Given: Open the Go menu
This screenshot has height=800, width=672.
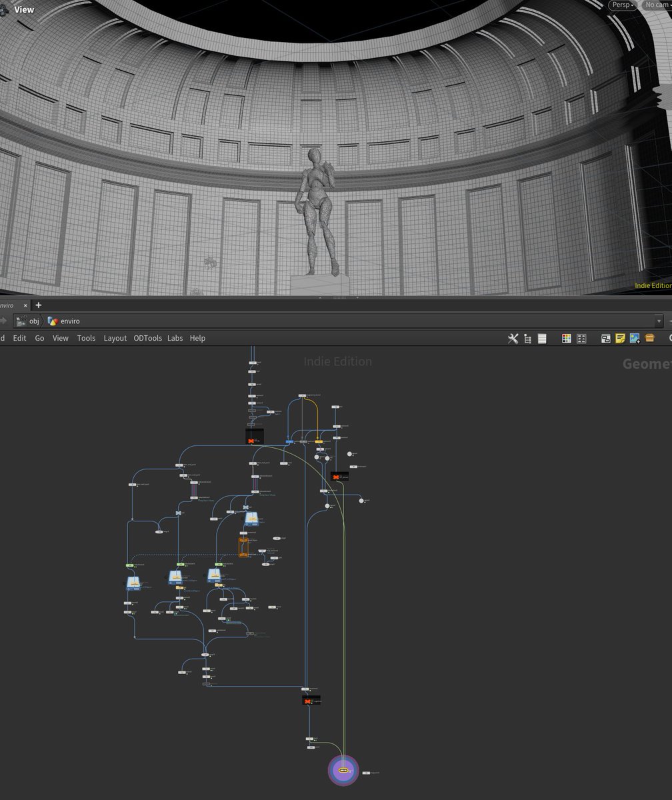Looking at the screenshot, I should click(39, 338).
